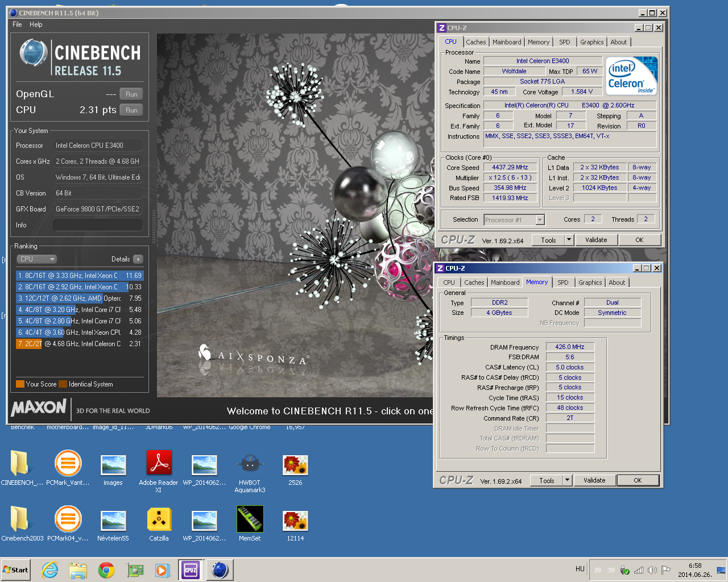Click Tools button in upper CPU-Z
Screen dimensions: 728x582
tap(548, 240)
